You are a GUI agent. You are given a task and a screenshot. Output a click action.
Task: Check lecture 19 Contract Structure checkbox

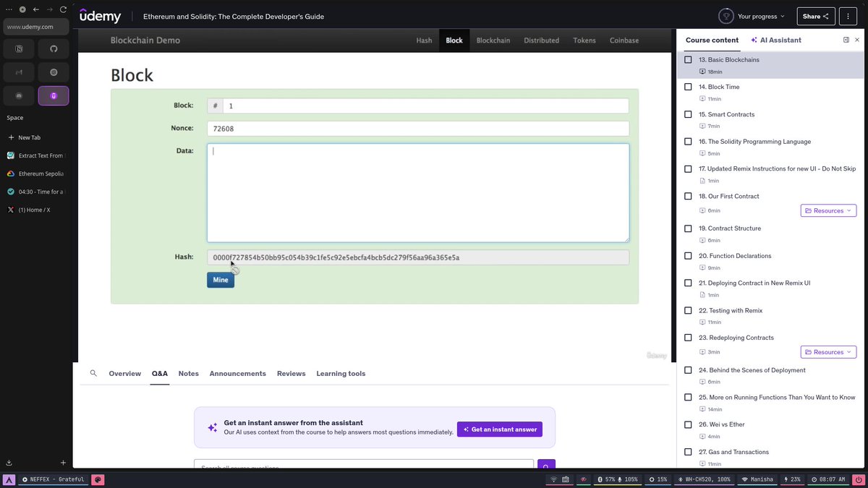pyautogui.click(x=688, y=228)
